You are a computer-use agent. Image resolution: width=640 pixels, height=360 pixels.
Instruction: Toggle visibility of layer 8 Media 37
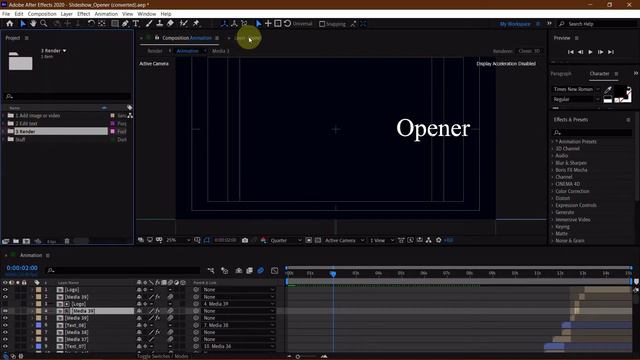point(5,339)
